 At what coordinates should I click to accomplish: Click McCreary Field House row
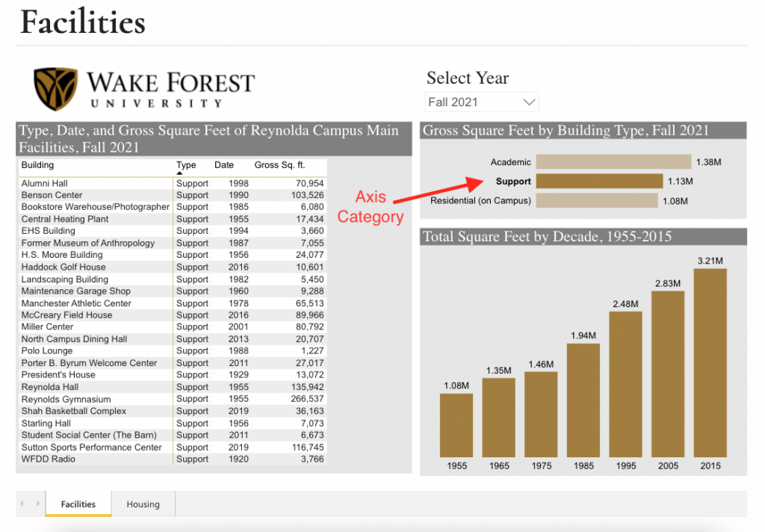(x=173, y=315)
